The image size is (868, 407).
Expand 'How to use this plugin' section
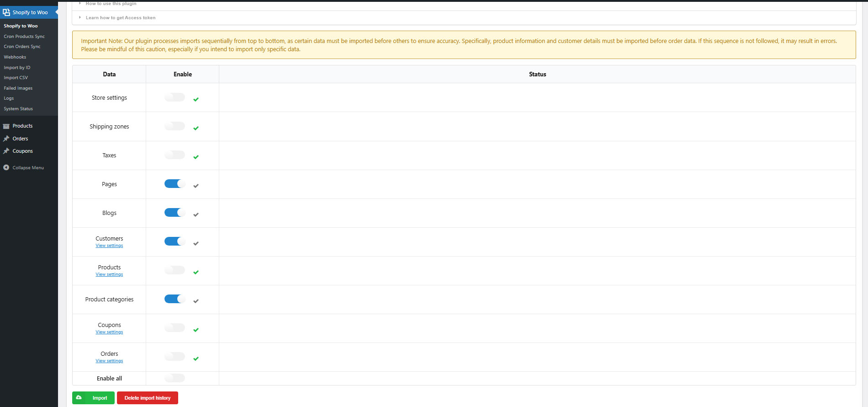[x=111, y=4]
